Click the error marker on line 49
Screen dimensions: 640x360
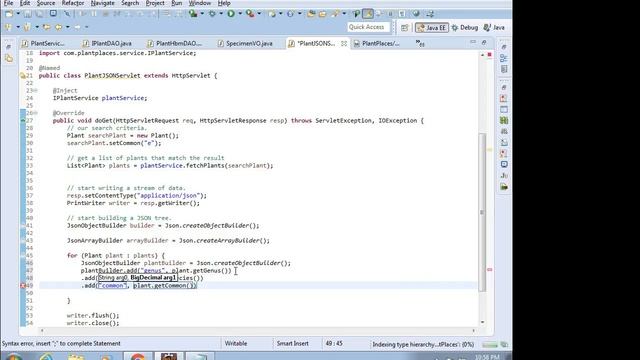click(x=23, y=286)
